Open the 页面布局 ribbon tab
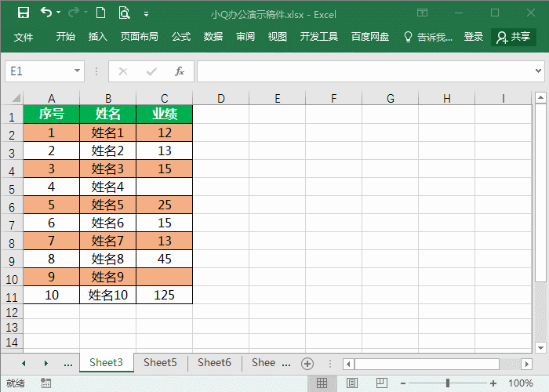 (x=140, y=37)
